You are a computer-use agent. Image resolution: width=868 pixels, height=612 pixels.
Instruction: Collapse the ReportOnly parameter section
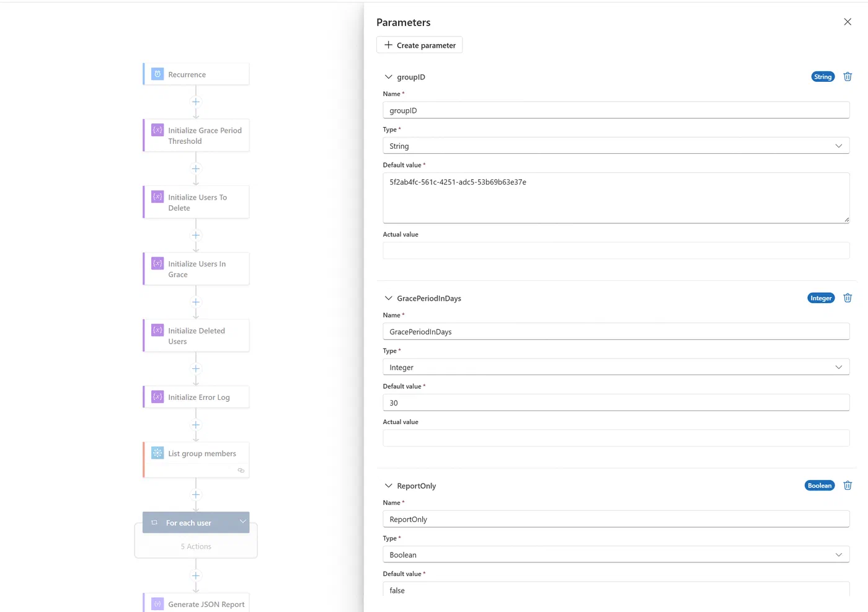tap(389, 486)
